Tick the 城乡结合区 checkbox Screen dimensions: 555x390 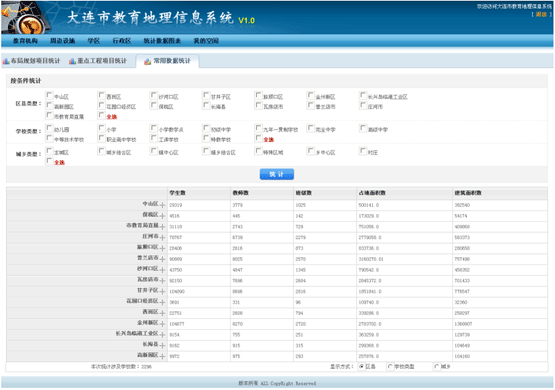[x=102, y=151]
